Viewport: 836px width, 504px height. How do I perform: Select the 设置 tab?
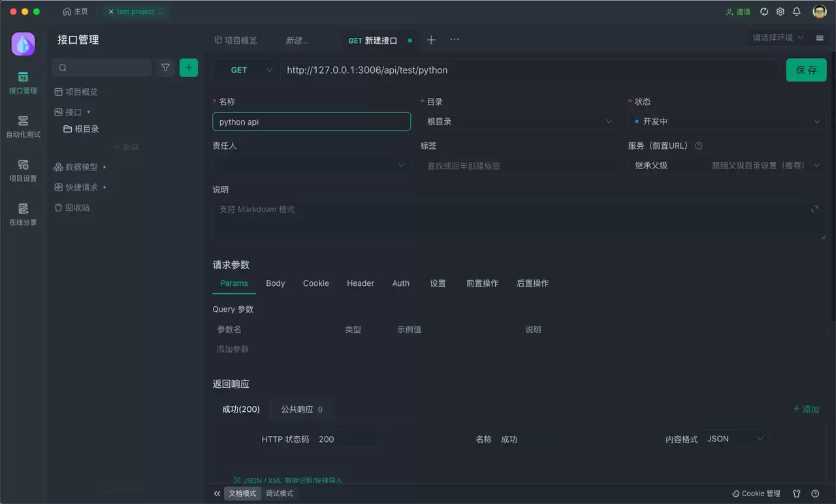pos(438,283)
